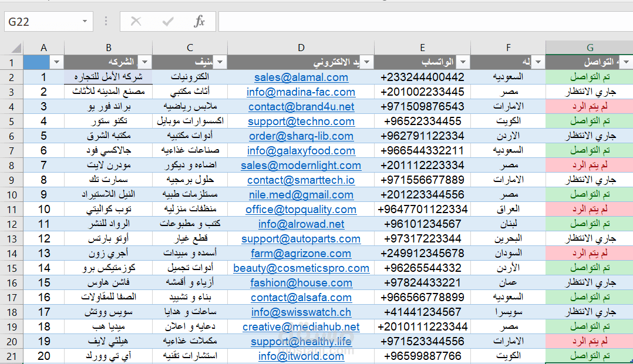Select cell with phone +971509876543
633x364 pixels.
(x=422, y=106)
